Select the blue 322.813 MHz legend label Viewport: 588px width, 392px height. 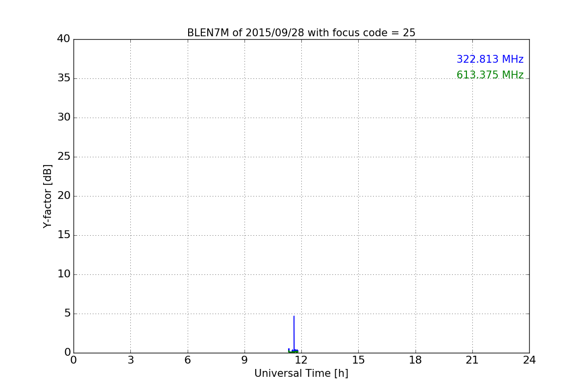click(490, 59)
